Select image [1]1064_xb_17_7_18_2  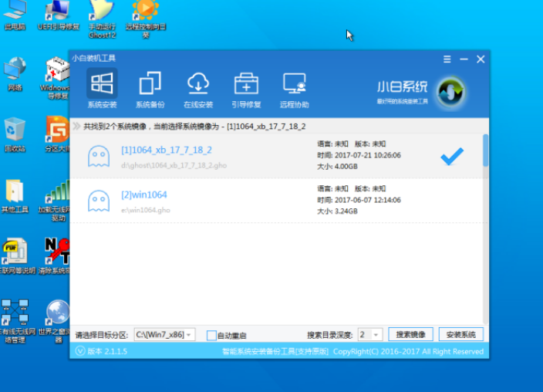point(276,156)
